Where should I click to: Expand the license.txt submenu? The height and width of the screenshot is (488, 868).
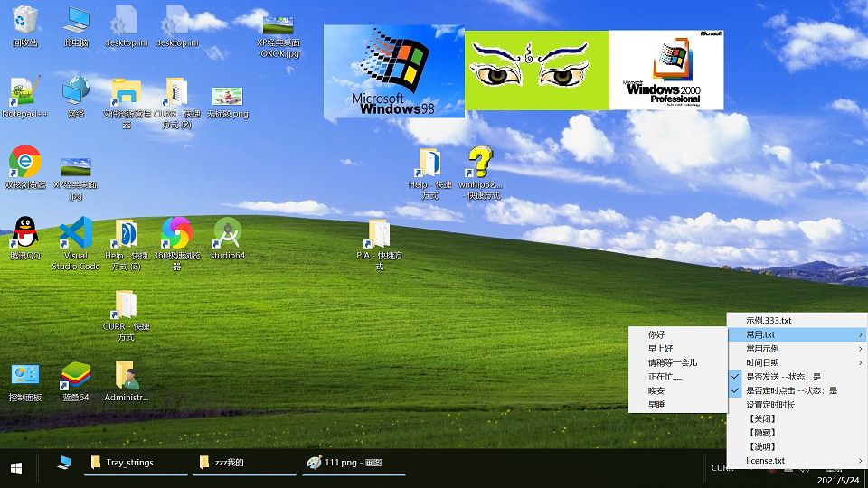[797, 460]
